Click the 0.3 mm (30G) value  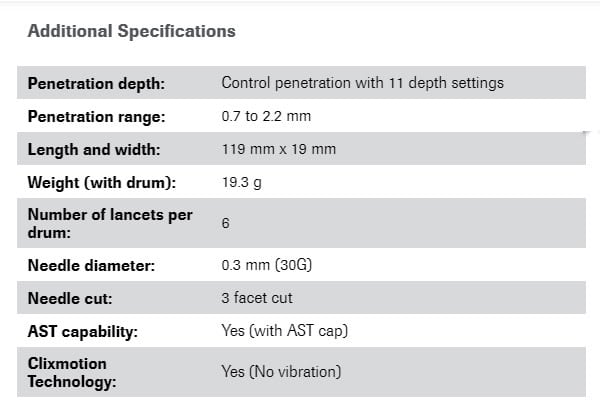(x=267, y=265)
